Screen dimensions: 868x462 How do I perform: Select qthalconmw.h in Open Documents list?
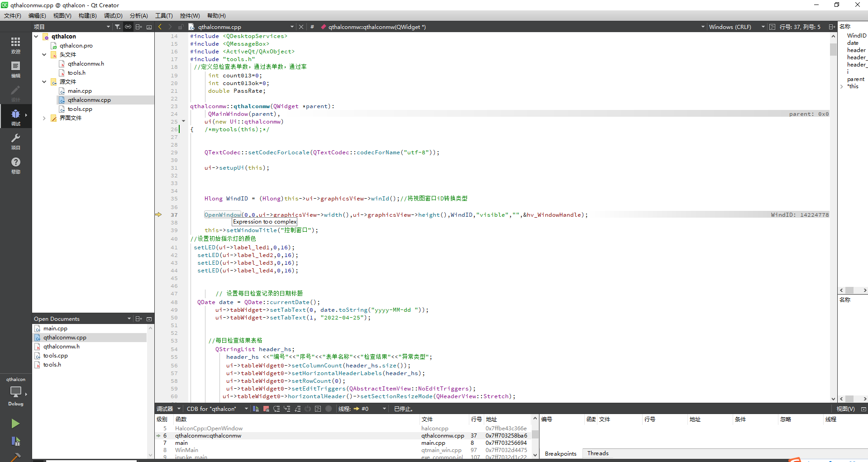pyautogui.click(x=61, y=346)
